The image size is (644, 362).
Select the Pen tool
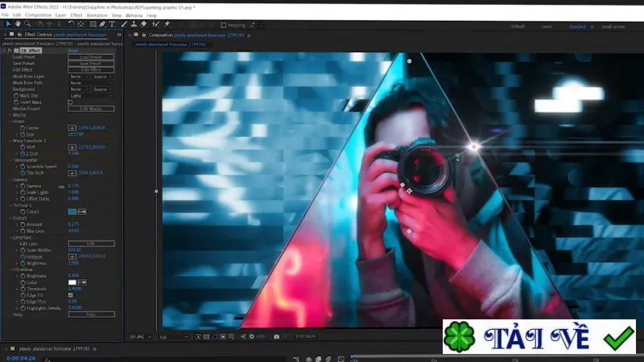click(102, 25)
